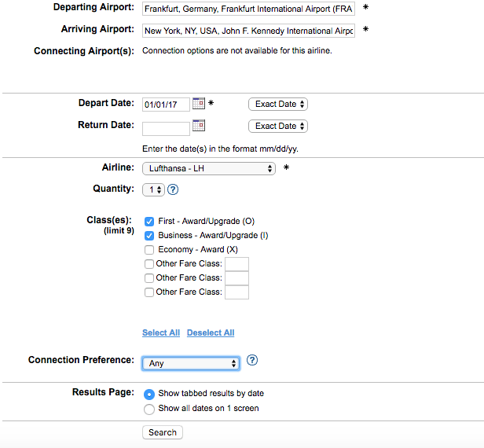Uncheck Business - Award/Upgrade (I) class
This screenshot has height=448, width=484.
(x=149, y=235)
